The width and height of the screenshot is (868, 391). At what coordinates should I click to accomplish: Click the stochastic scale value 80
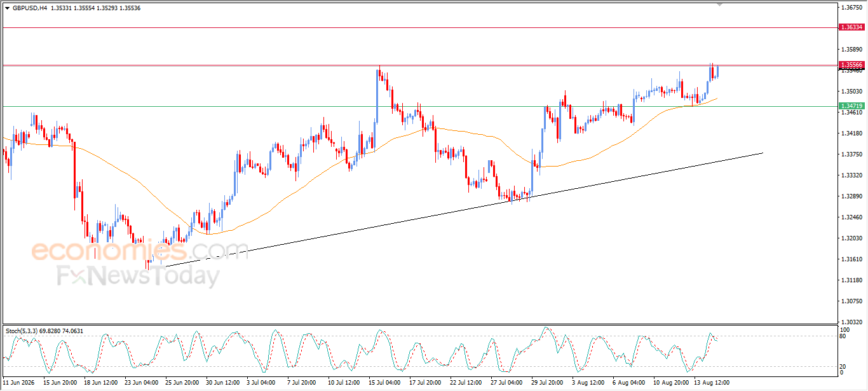[843, 336]
